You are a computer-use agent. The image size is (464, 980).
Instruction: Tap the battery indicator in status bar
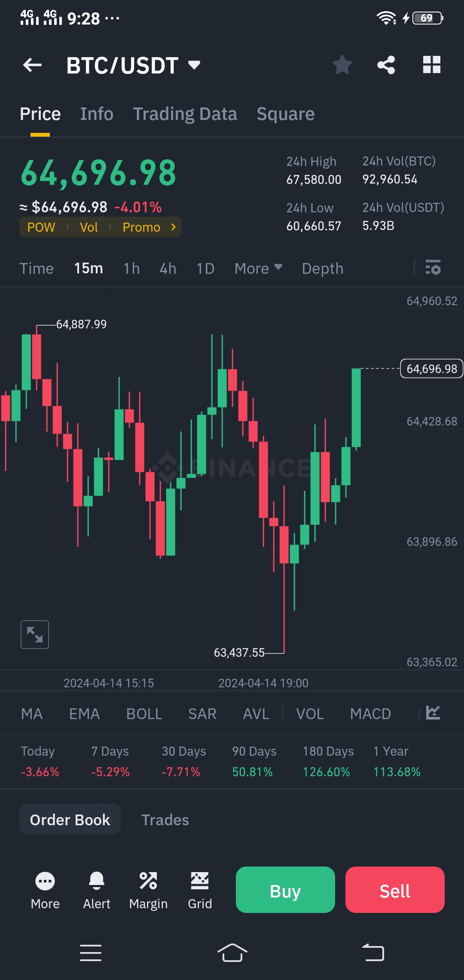(428, 18)
